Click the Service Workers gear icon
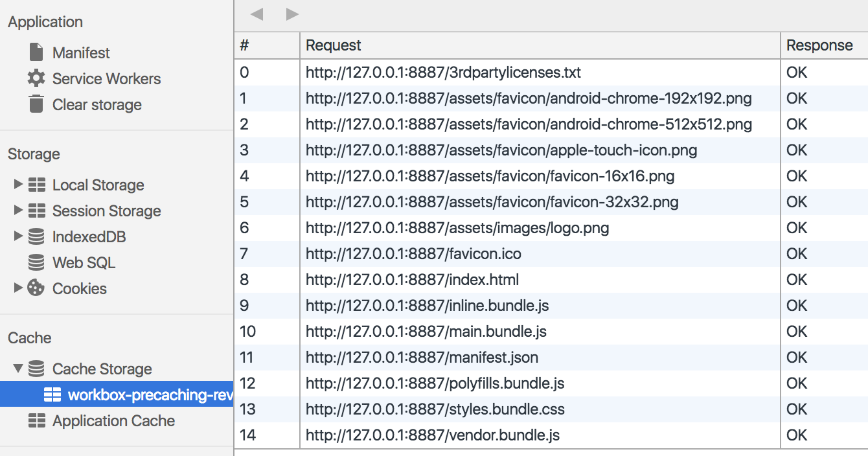The image size is (868, 456). pos(36,78)
